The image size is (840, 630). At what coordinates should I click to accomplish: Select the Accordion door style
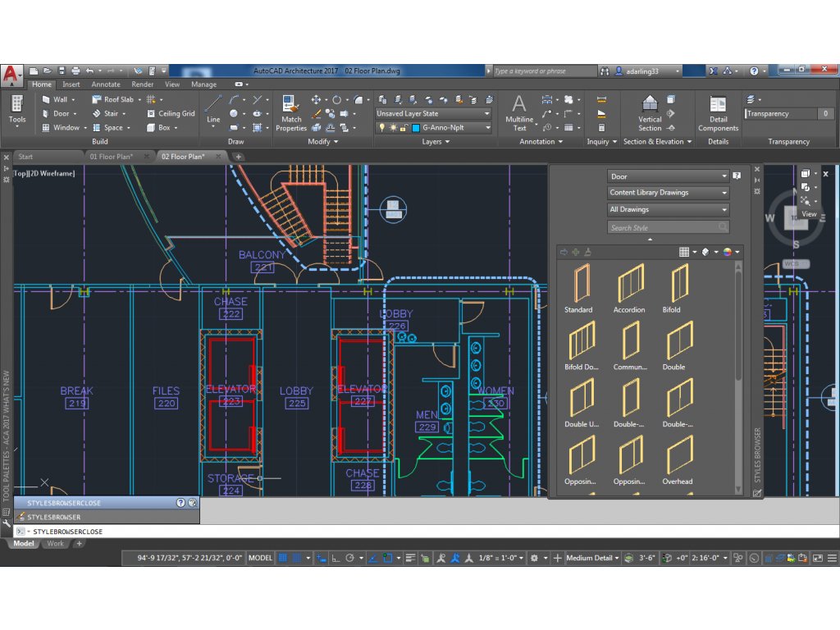(629, 289)
